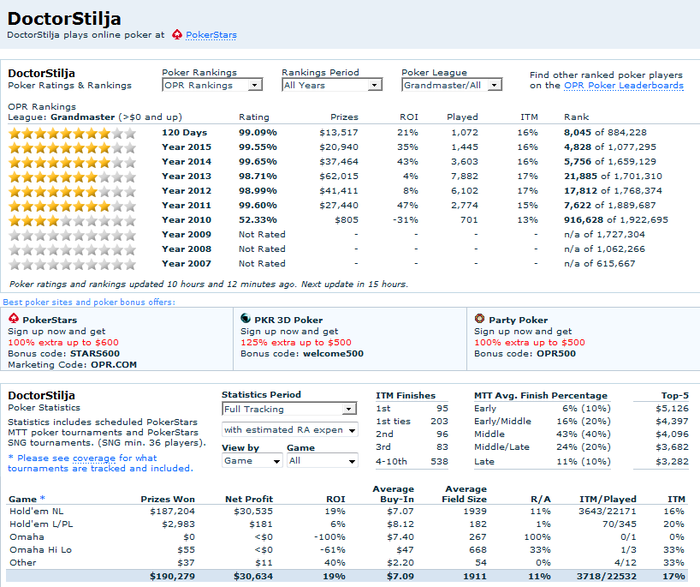
Task: Click ITM/Played total 3718/22532
Action: click(606, 576)
